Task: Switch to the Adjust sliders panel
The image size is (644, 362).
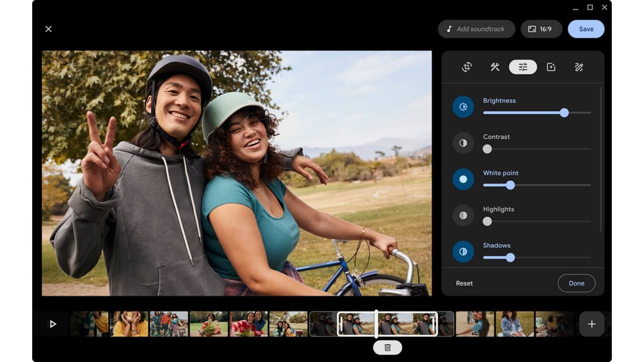Action: [x=522, y=67]
